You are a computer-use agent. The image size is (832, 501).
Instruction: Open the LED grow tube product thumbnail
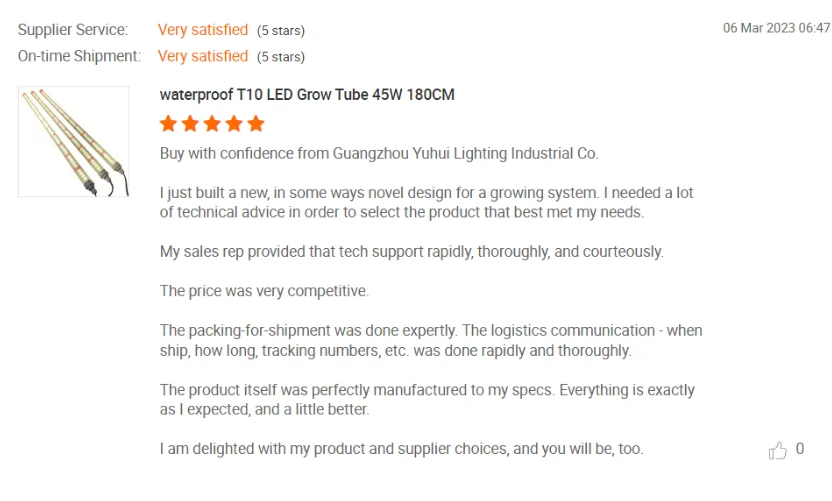pyautogui.click(x=73, y=141)
